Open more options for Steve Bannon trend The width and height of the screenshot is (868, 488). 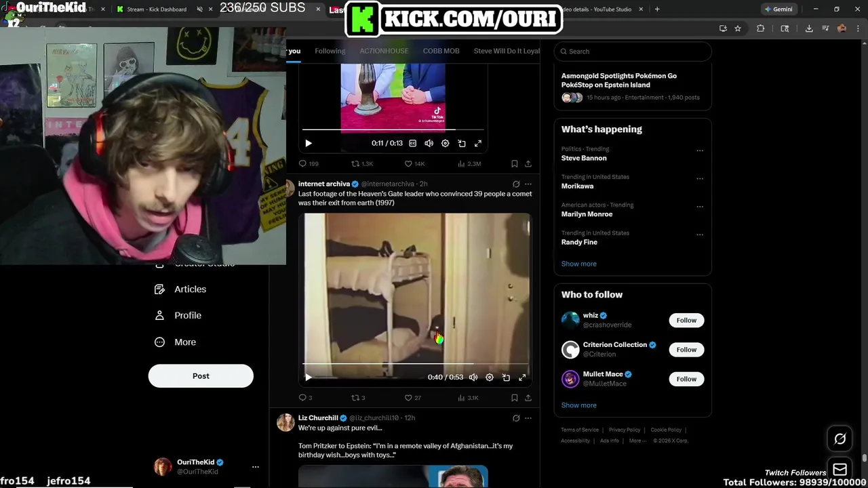click(700, 150)
